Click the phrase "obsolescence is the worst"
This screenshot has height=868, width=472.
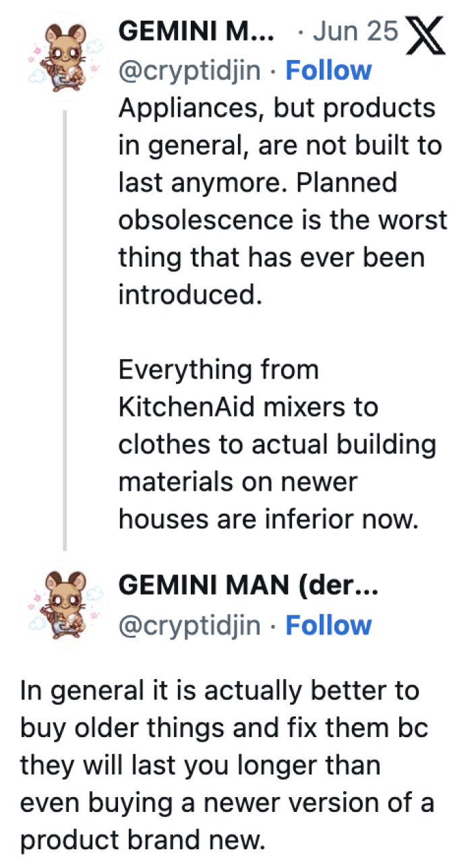click(x=283, y=221)
